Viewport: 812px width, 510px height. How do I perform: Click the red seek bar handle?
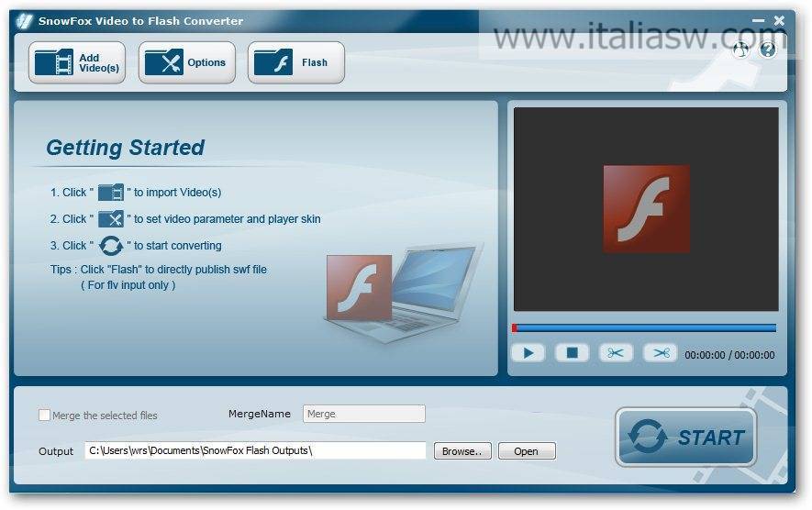pyautogui.click(x=514, y=327)
